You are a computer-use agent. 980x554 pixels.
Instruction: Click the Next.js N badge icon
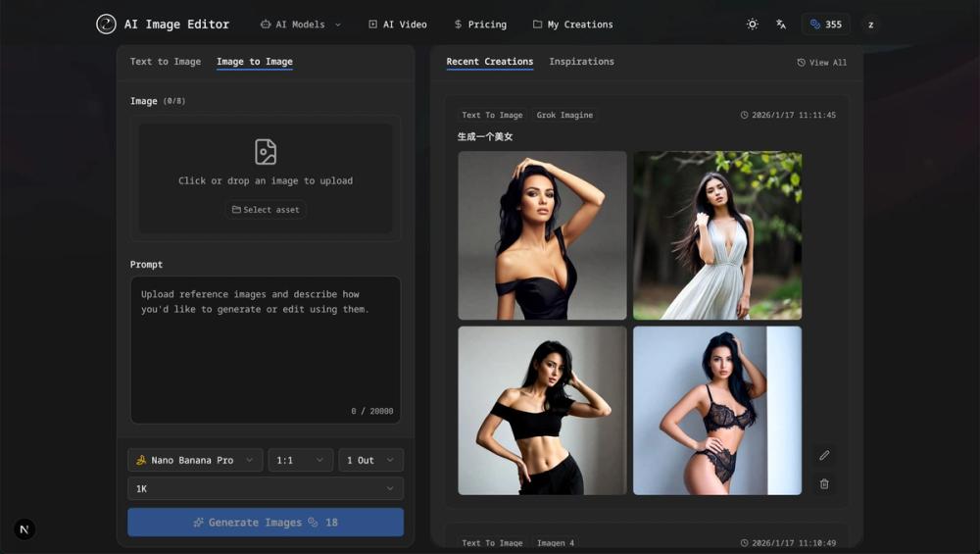[24, 529]
